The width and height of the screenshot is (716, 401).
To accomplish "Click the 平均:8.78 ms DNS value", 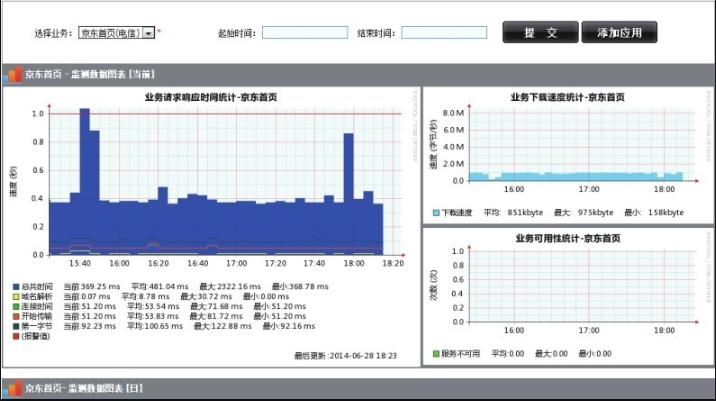I will click(145, 296).
